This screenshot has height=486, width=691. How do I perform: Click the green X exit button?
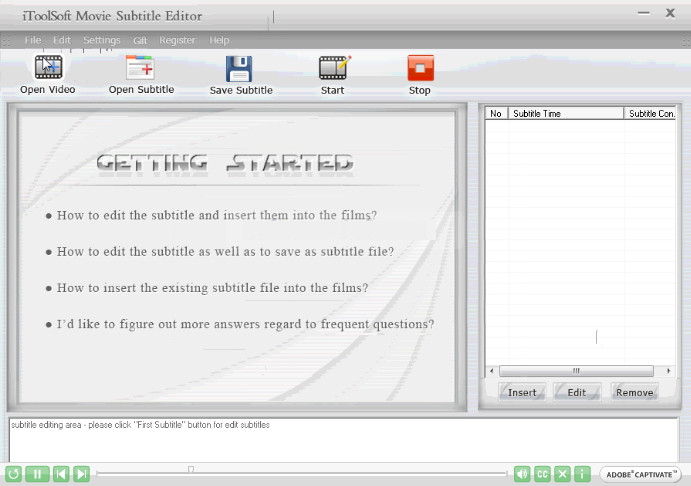pyautogui.click(x=562, y=474)
